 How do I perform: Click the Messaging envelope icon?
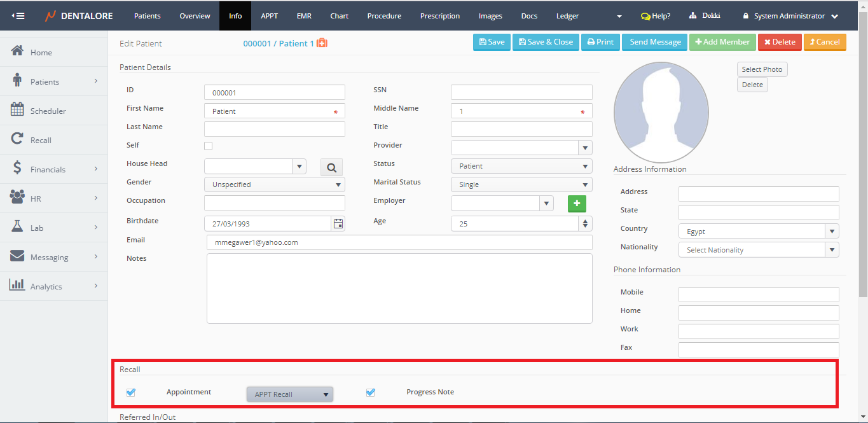18,256
